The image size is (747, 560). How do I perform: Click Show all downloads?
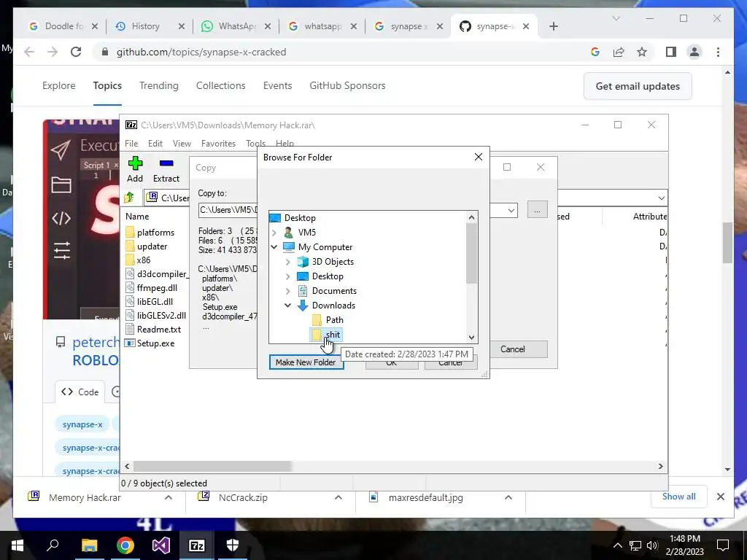pos(678,497)
